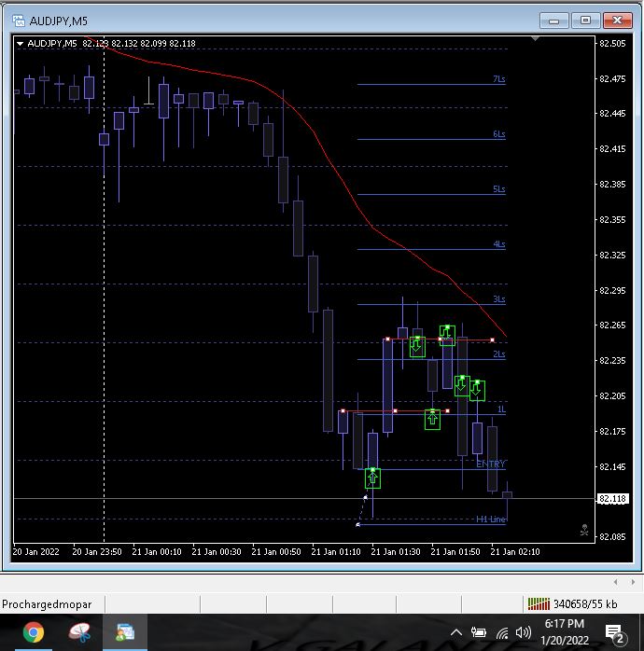
Task: Minimize the AUDJPY,M5 chart window
Action: coord(553,21)
